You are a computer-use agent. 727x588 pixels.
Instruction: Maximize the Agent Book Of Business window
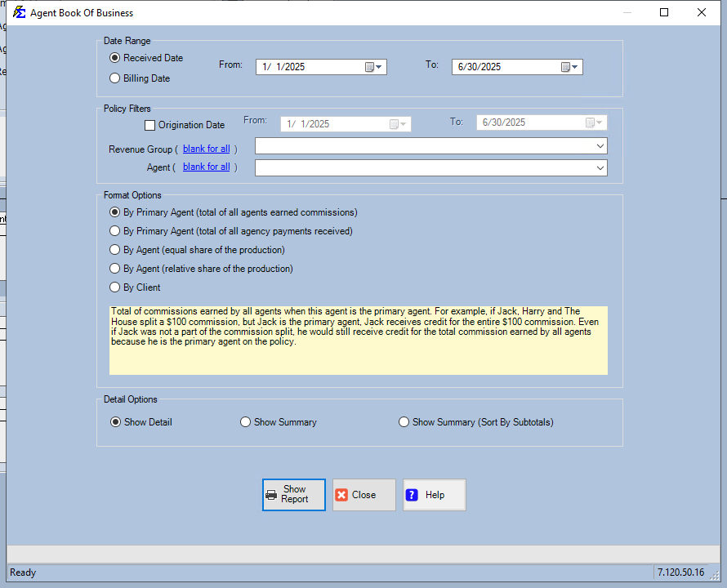click(664, 12)
